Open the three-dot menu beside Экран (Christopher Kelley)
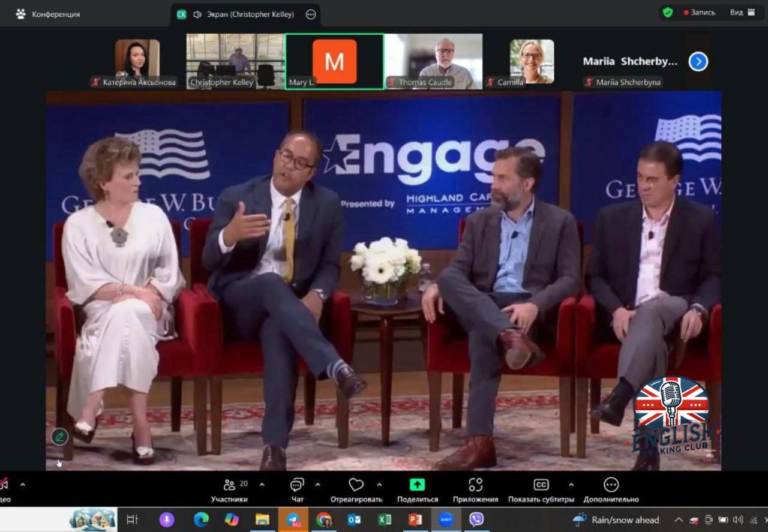 (x=311, y=14)
